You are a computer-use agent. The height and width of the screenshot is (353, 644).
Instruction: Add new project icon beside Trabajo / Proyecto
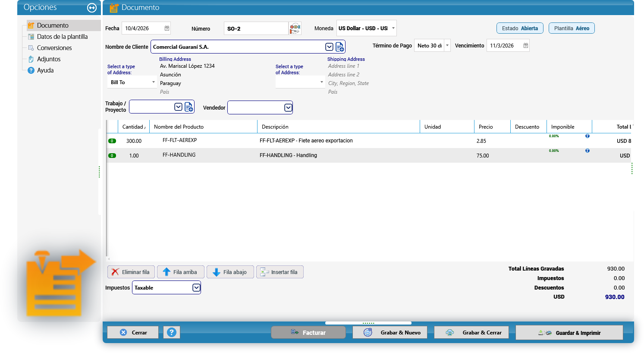point(188,107)
